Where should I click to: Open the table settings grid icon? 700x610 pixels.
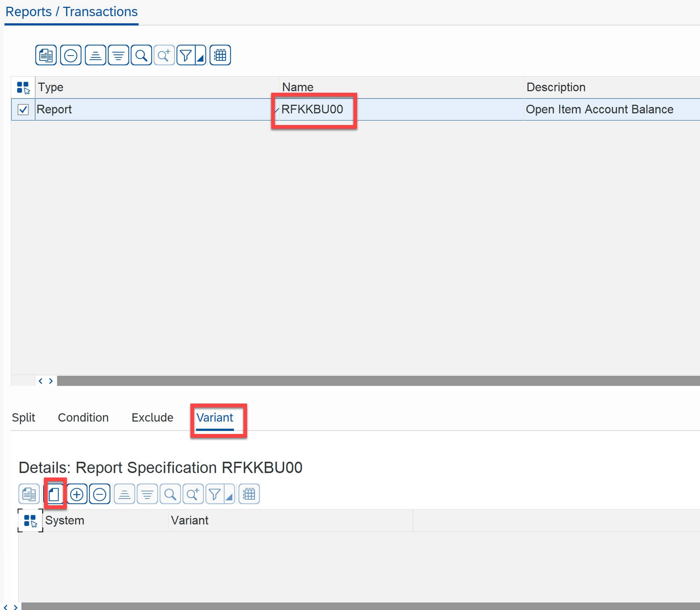220,55
